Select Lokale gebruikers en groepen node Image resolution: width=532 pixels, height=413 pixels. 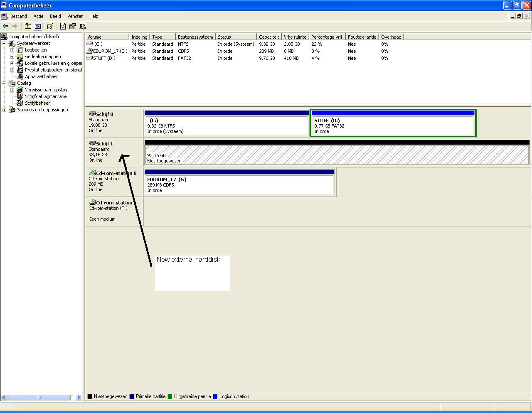(x=54, y=63)
